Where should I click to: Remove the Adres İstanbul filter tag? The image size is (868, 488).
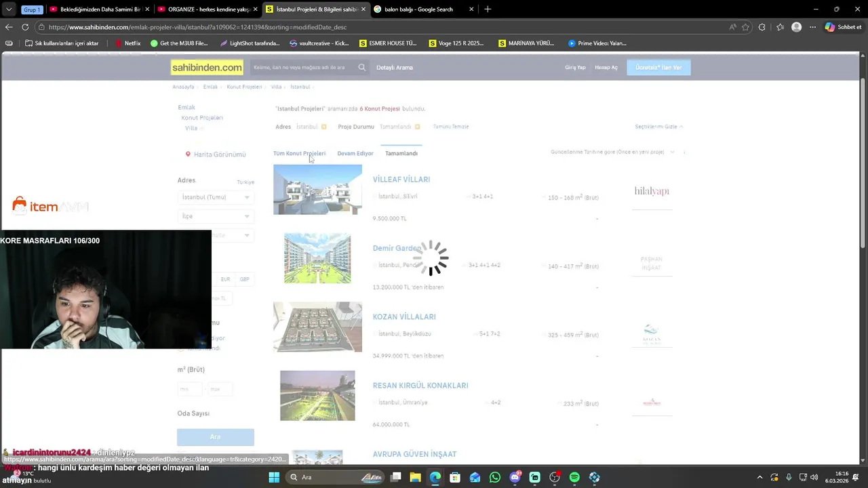click(x=323, y=127)
